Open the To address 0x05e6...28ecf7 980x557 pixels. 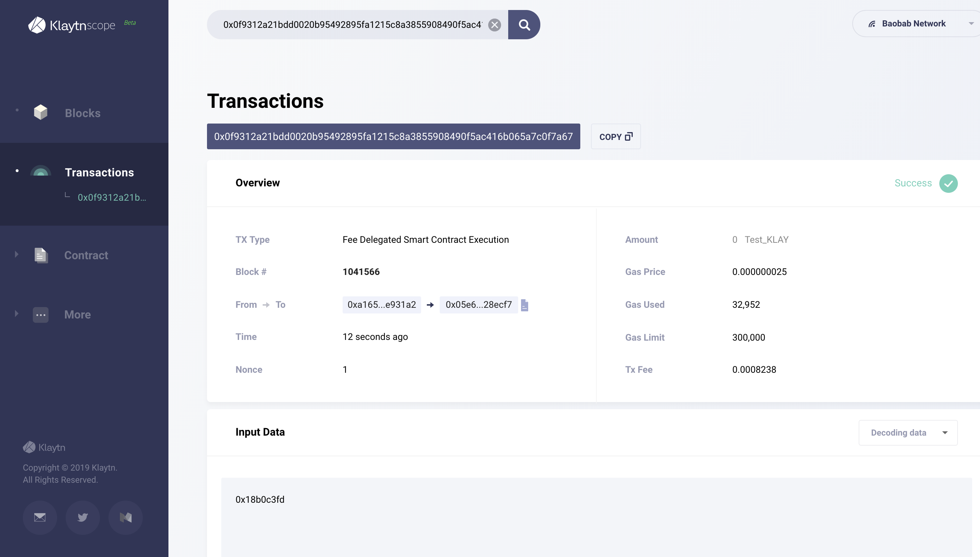478,305
